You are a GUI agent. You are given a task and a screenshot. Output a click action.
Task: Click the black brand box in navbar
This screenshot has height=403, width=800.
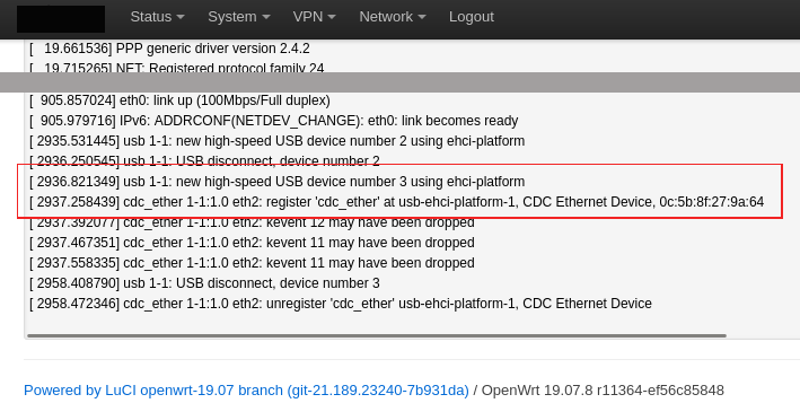pos(61,18)
